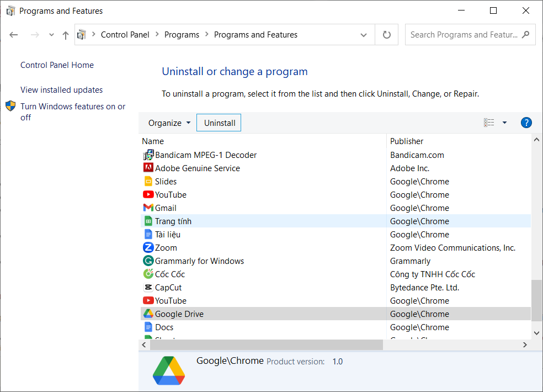The image size is (543, 392).
Task: Select the Adobe Genuine Service icon
Action: click(148, 168)
